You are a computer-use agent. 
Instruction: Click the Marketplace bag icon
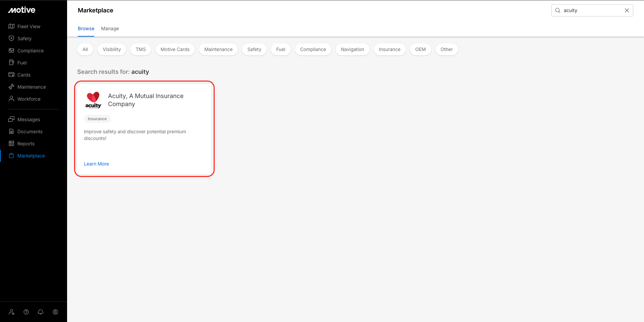[11, 156]
